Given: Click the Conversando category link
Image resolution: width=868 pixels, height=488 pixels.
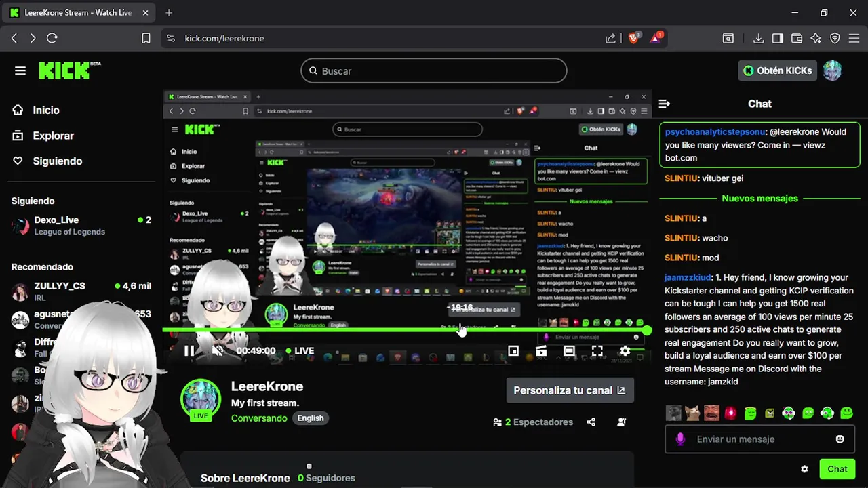Looking at the screenshot, I should click(x=259, y=418).
